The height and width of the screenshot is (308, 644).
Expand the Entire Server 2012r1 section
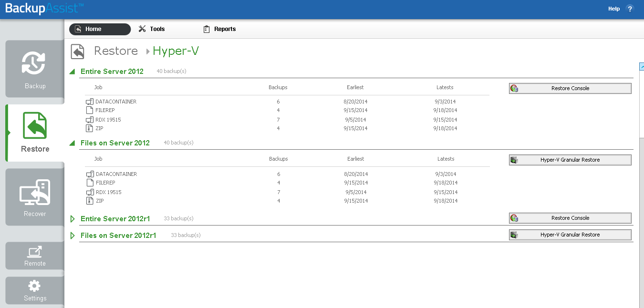coord(73,219)
